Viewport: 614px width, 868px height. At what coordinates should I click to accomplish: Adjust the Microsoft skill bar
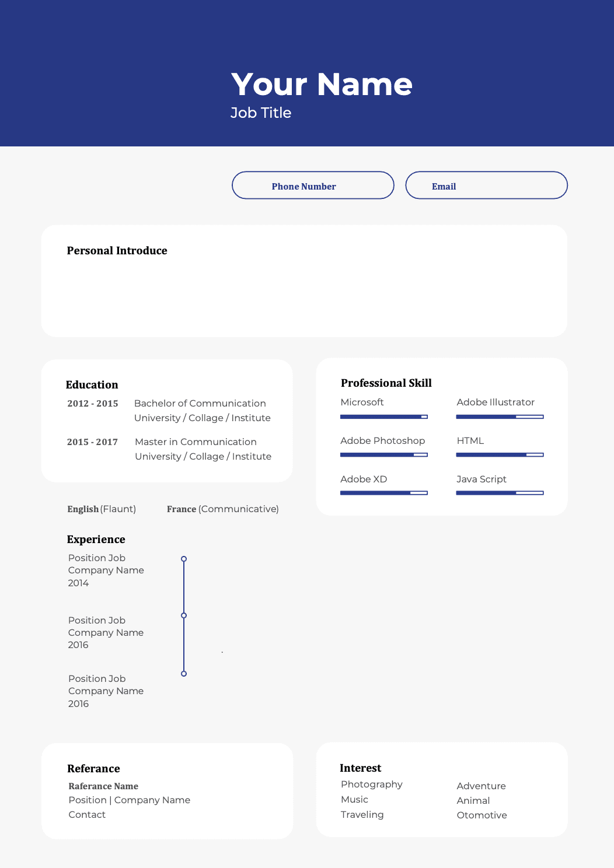[384, 416]
